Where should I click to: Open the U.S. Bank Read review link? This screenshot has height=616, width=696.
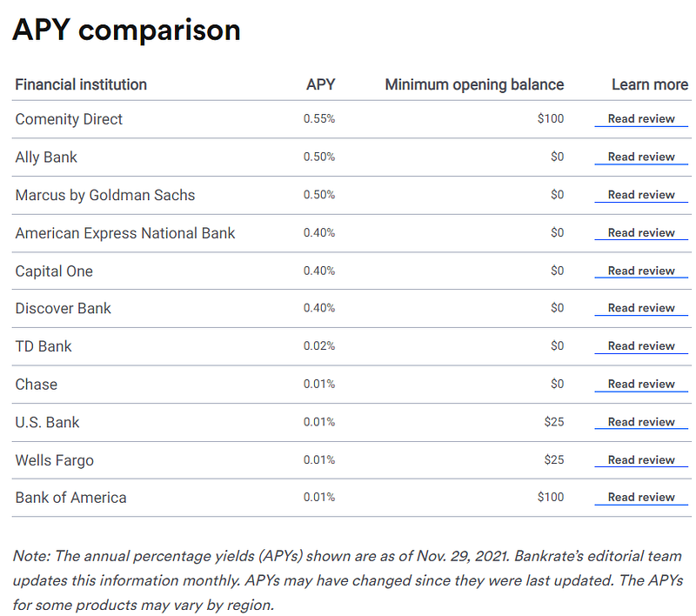pyautogui.click(x=641, y=422)
